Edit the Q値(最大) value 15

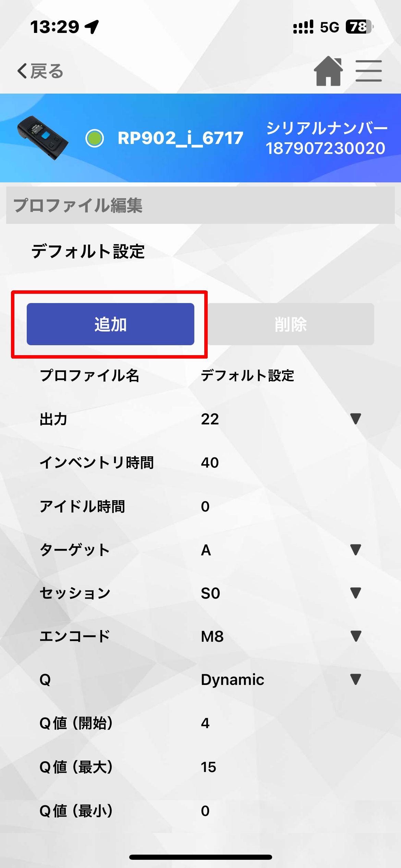[x=208, y=767]
